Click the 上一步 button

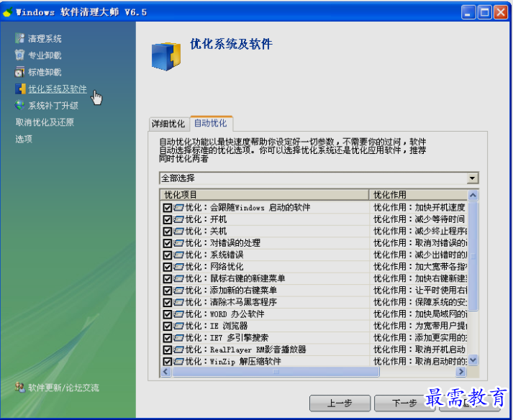pyautogui.click(x=340, y=403)
